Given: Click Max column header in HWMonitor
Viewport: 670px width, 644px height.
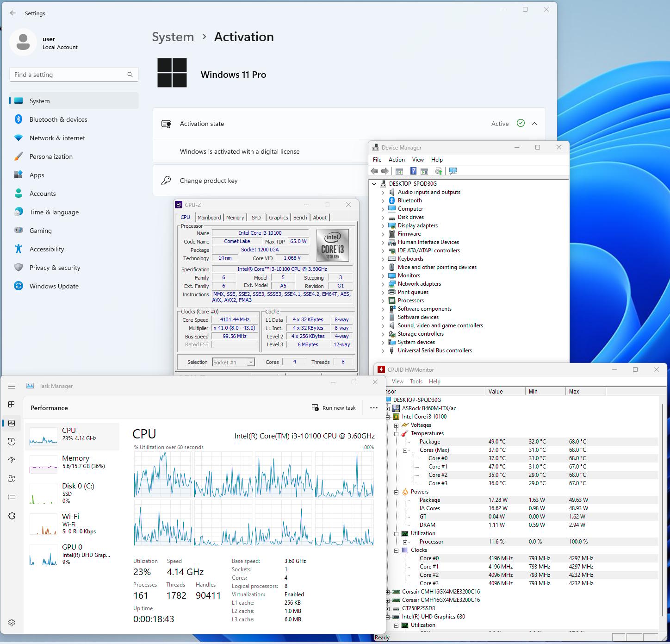Looking at the screenshot, I should coord(585,392).
